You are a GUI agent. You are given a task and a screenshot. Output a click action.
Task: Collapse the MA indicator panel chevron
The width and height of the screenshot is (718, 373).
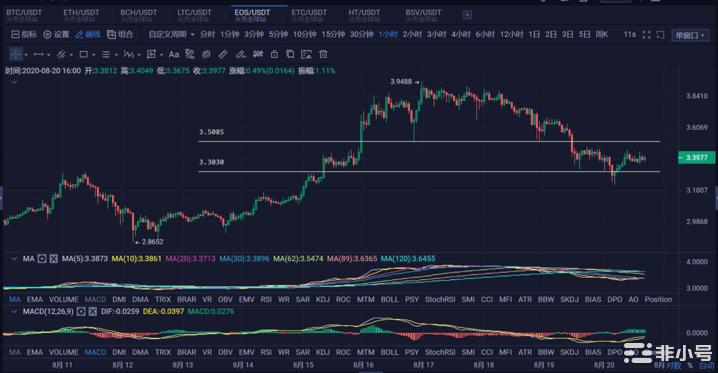point(14,259)
